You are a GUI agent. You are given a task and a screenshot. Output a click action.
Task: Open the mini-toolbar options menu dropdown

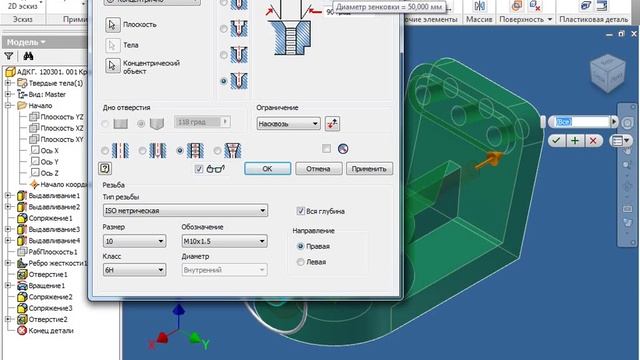[620, 141]
